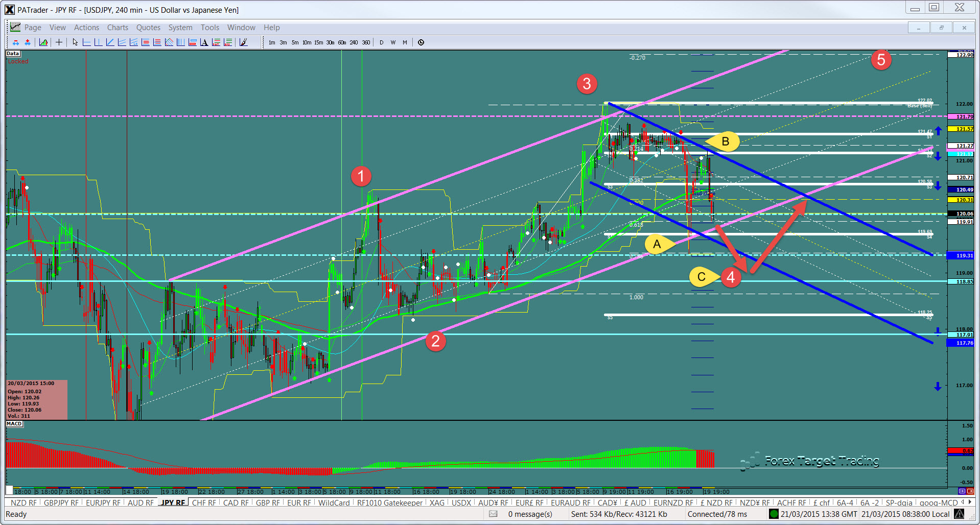Image resolution: width=980 pixels, height=525 pixels.
Task: Switch chart to Monthly (M) timeframe
Action: 405,42
